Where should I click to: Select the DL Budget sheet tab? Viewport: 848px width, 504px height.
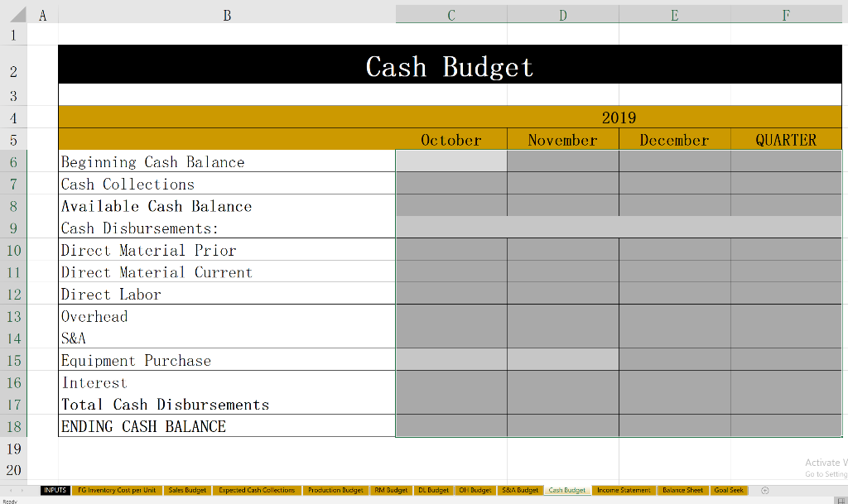pos(433,490)
